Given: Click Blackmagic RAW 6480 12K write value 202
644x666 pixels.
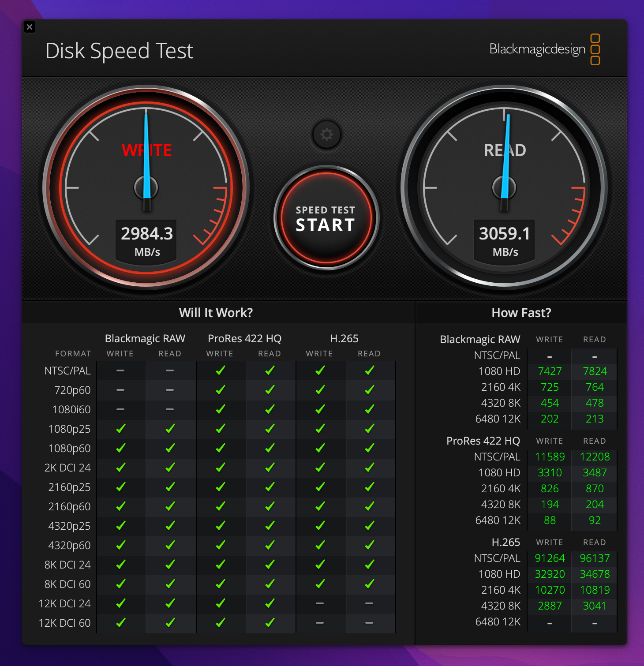Looking at the screenshot, I should coord(550,419).
